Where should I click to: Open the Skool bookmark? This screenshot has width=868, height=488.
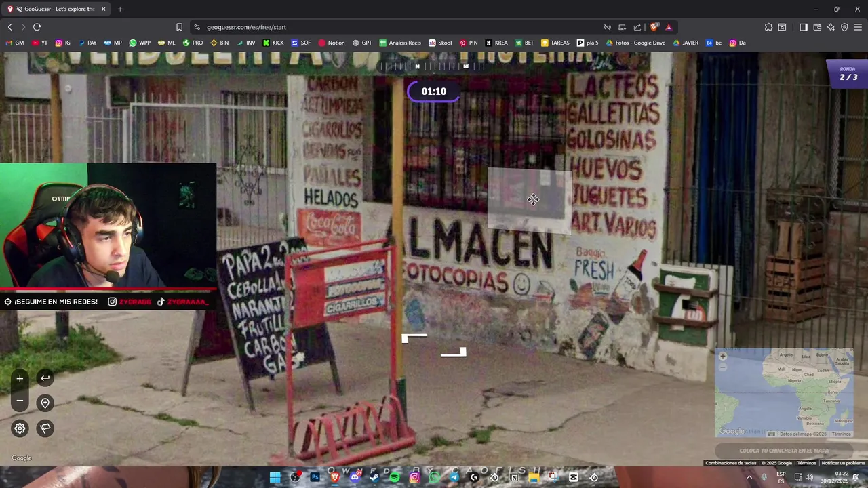(440, 43)
